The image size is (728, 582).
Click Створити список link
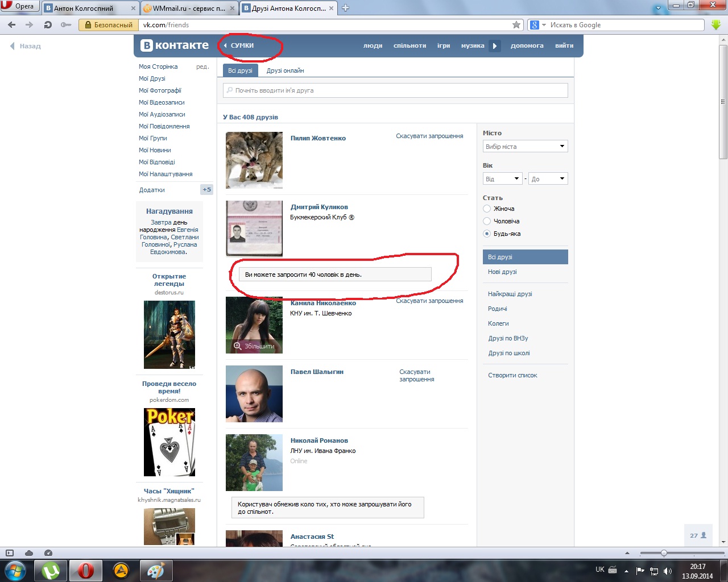[x=512, y=375]
